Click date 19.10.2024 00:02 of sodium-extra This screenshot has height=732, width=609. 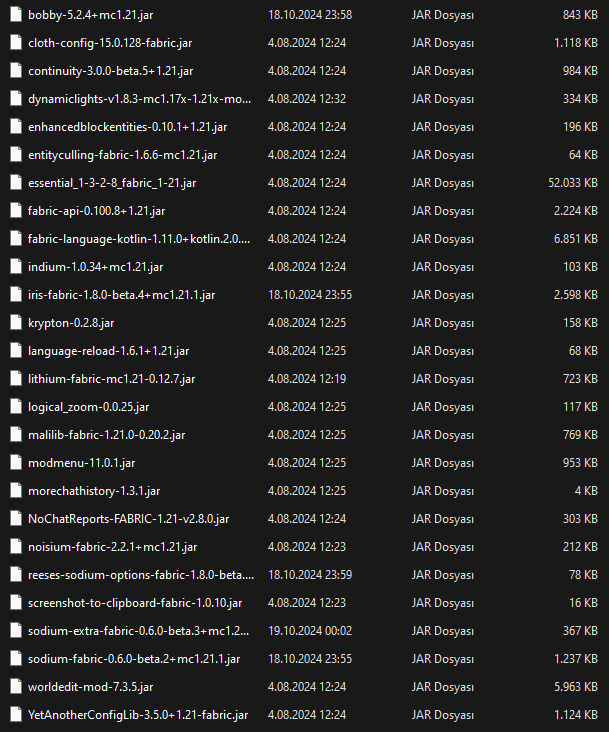click(310, 631)
